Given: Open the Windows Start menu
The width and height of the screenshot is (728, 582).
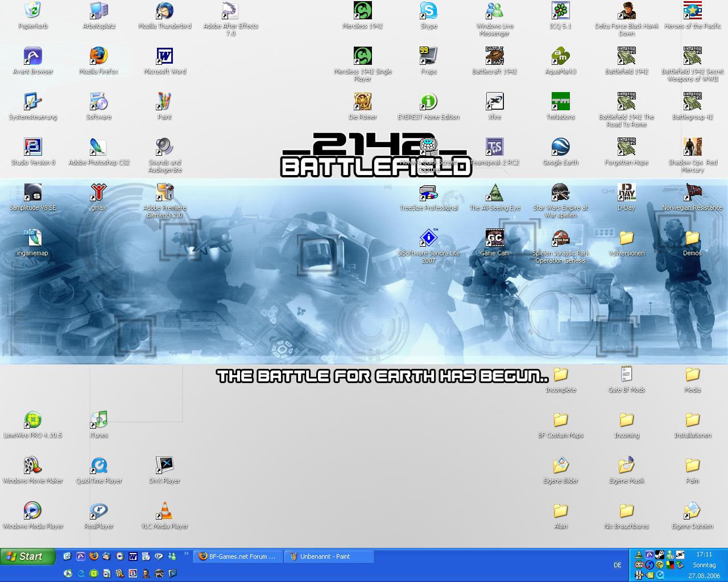Looking at the screenshot, I should [x=28, y=556].
